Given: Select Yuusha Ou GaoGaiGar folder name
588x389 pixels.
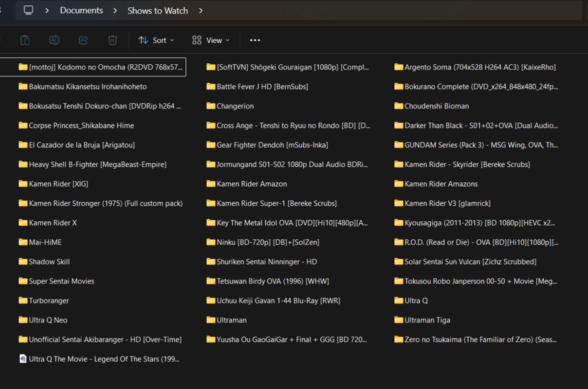Looking at the screenshot, I should point(292,339).
